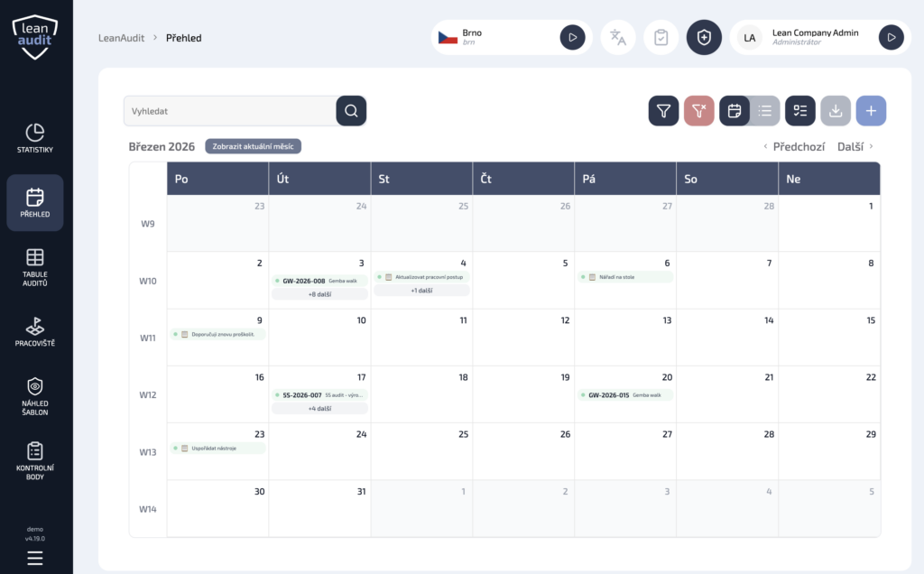Open the language translation icon
This screenshot has width=924, height=574.
click(x=618, y=37)
